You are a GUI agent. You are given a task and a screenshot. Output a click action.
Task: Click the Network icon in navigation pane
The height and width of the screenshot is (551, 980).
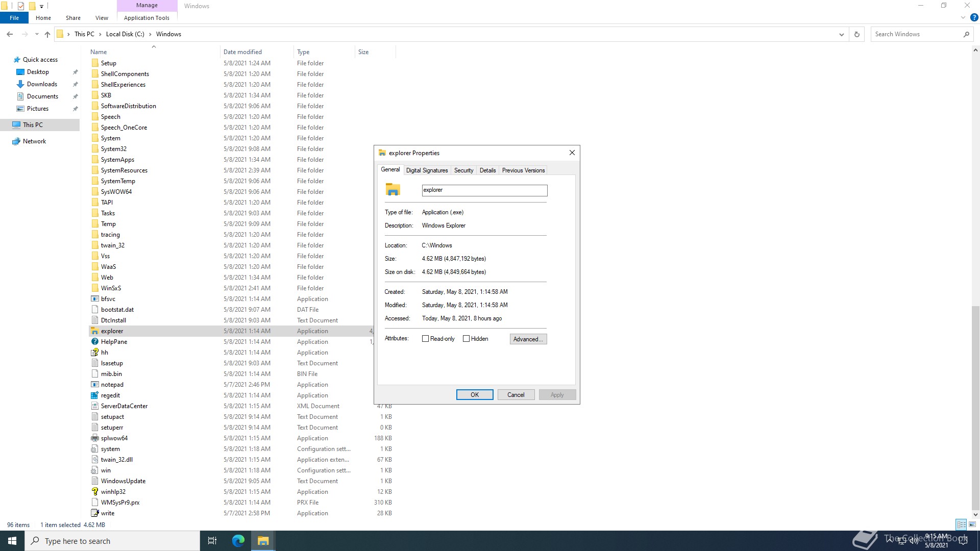[16, 141]
